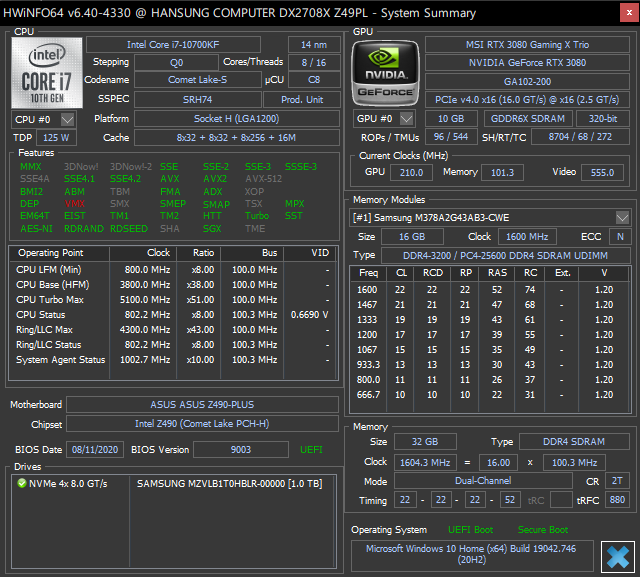Click the 08/11/2020 BIOS date field
The image size is (640, 577).
click(95, 450)
